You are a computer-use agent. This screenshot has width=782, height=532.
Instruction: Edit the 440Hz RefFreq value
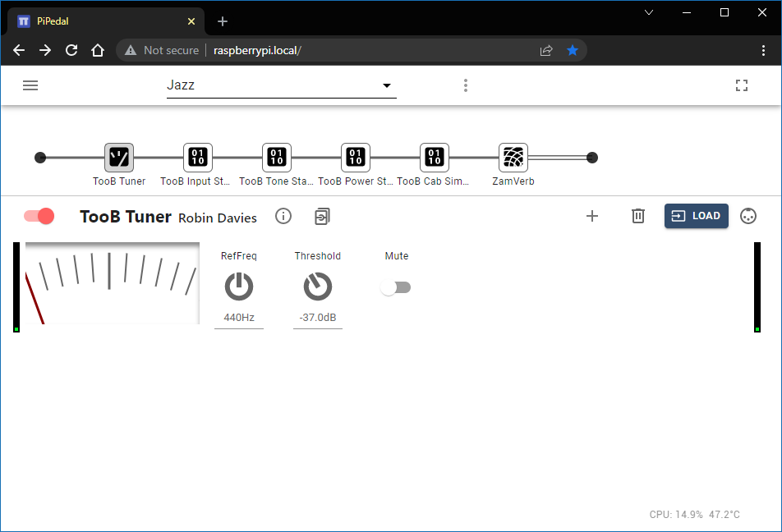239,318
